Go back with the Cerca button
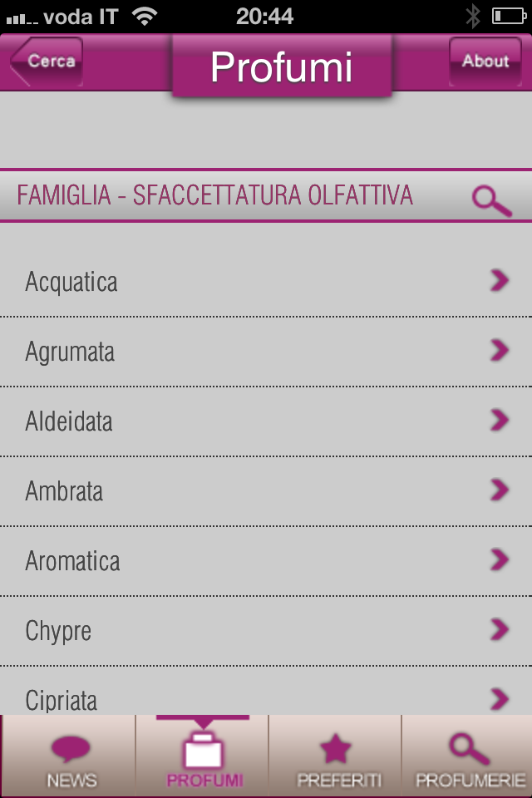Screen dimensions: 532x798 tap(47, 62)
